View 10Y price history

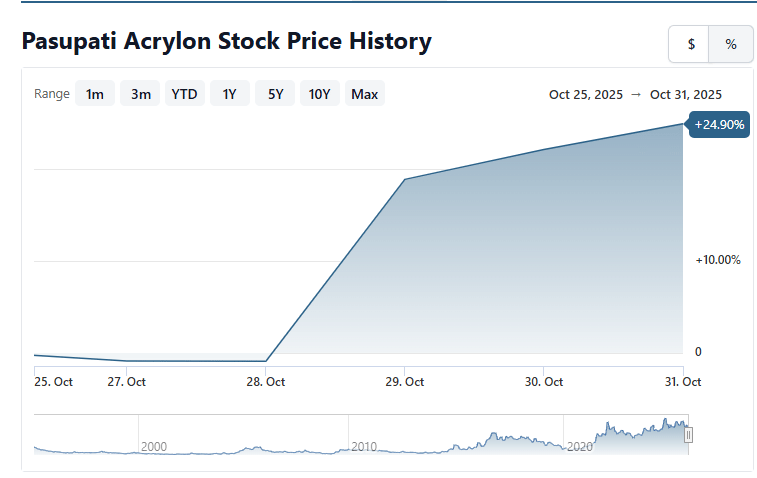pos(319,94)
